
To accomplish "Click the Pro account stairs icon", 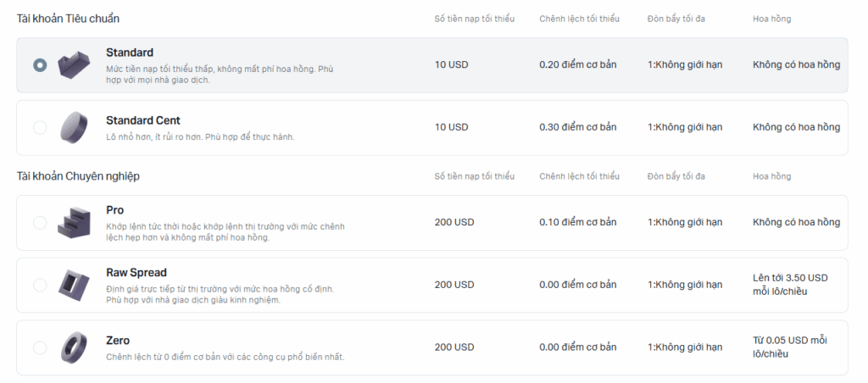I will tap(74, 223).
